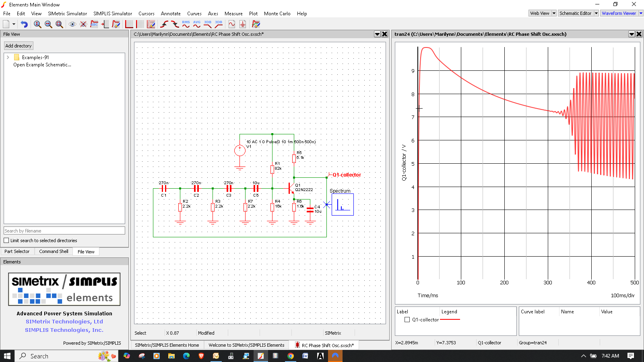Show hidden tray icons chevron

coord(584,356)
